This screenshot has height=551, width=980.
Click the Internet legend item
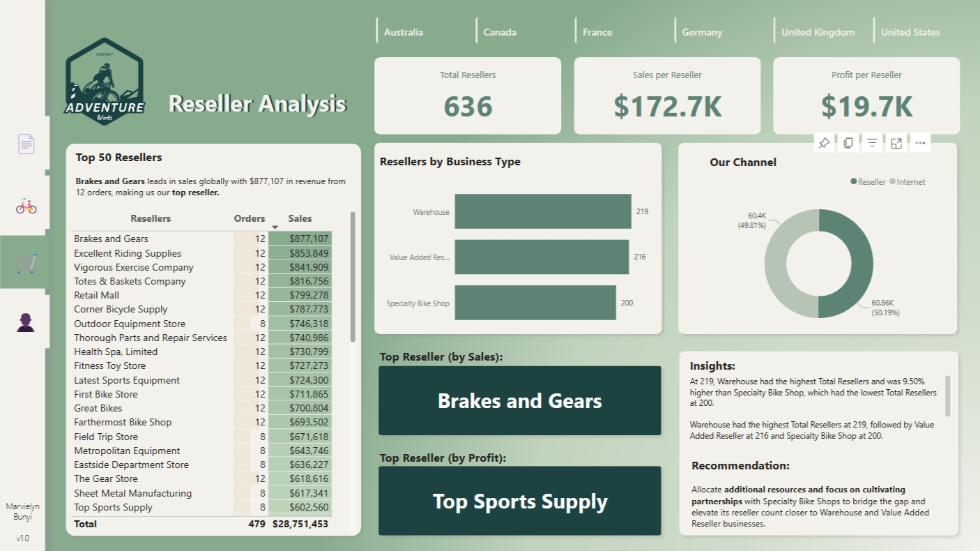(907, 182)
